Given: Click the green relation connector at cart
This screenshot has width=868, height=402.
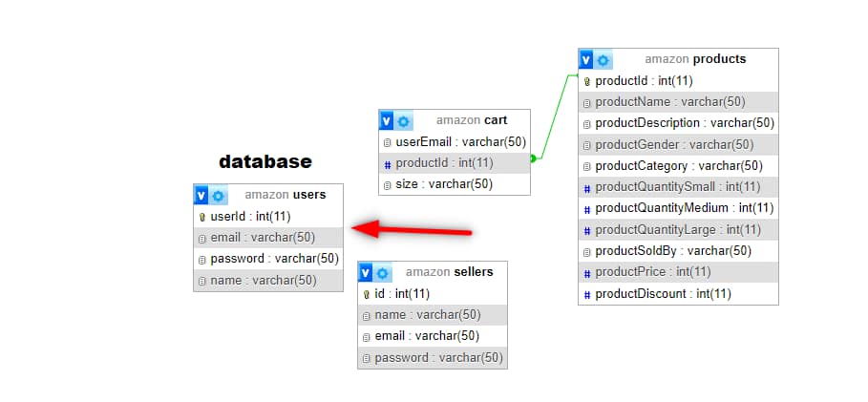Looking at the screenshot, I should 533,159.
